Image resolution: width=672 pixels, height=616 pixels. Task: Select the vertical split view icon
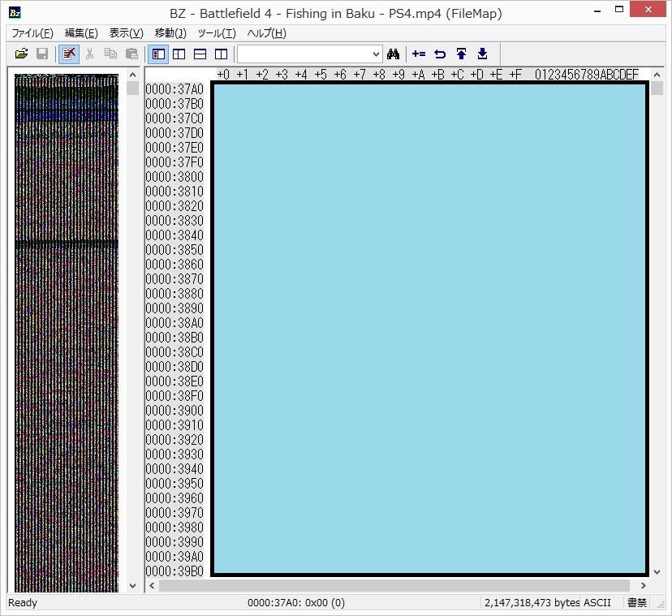[221, 54]
